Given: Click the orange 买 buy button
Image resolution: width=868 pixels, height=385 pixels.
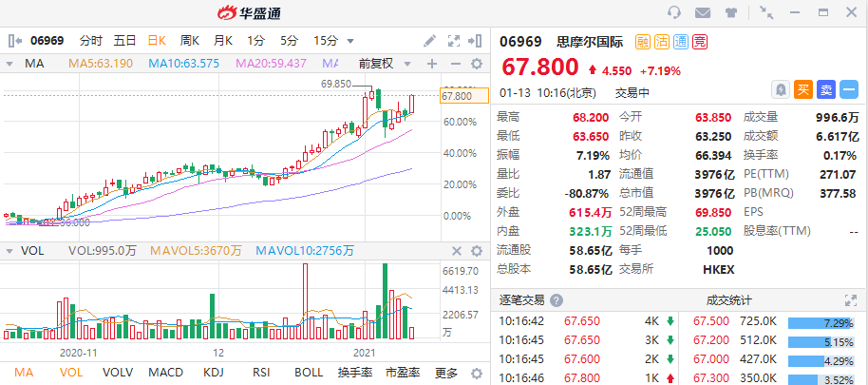Looking at the screenshot, I should 803,89.
